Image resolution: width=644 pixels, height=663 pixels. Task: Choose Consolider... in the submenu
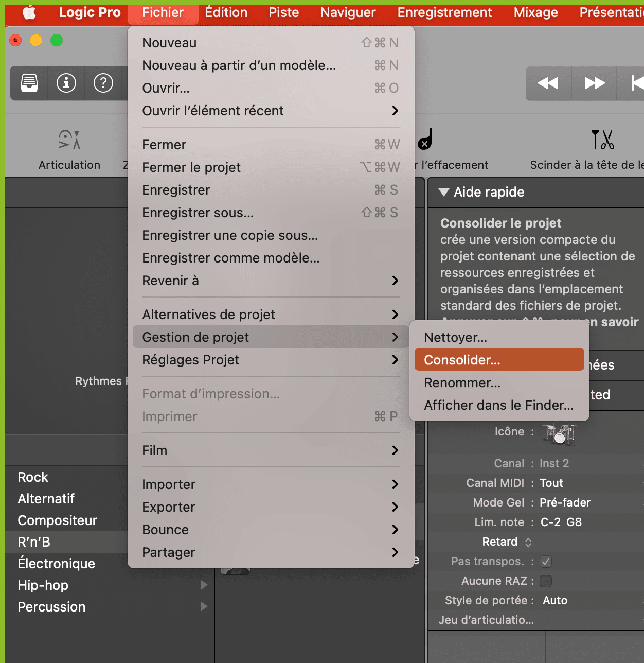point(499,360)
